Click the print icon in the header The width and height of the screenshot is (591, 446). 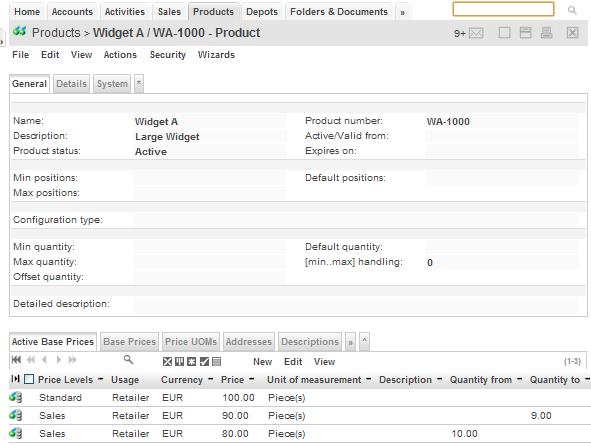point(546,33)
